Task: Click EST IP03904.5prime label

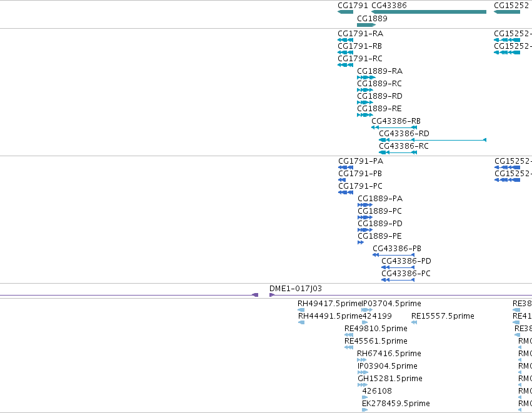Action: click(x=388, y=367)
